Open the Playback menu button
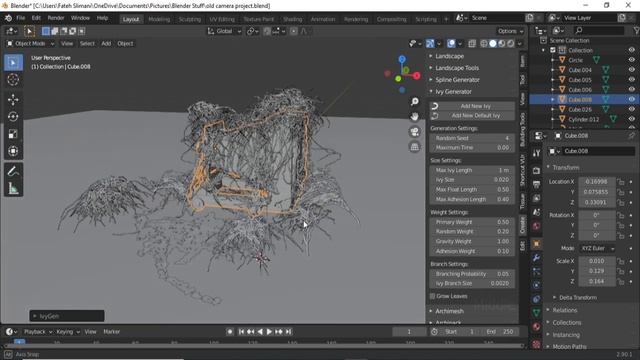The height and width of the screenshot is (360, 640). tap(38, 332)
